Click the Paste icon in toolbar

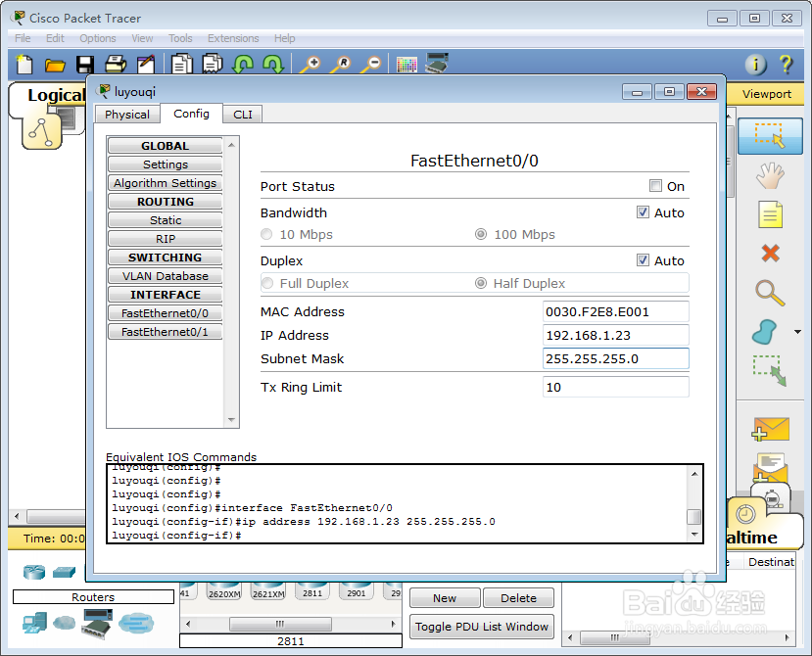click(x=213, y=65)
